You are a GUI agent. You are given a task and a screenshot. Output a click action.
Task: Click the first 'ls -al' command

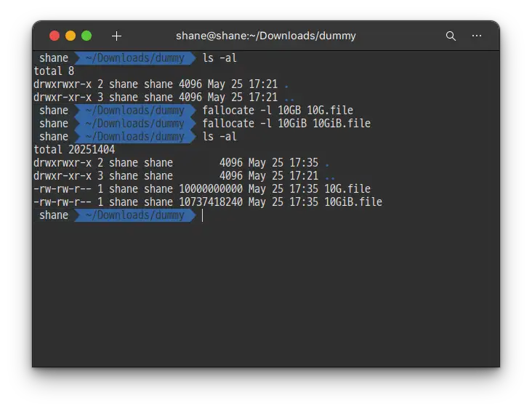click(x=219, y=58)
